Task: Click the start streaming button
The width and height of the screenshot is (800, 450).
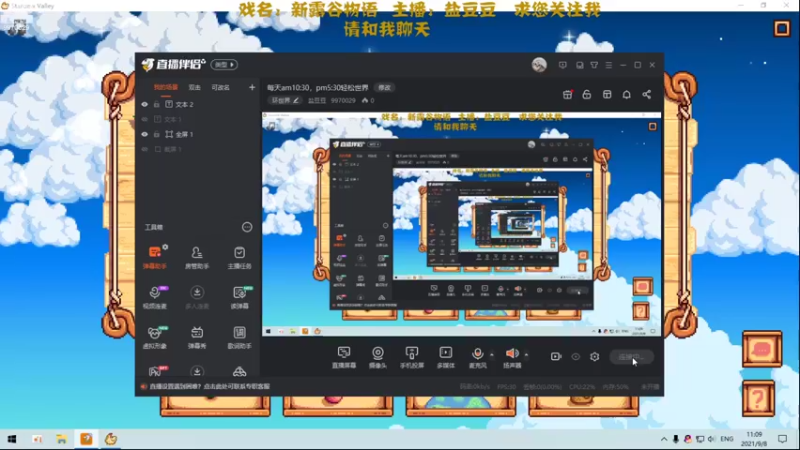Action: click(632, 357)
